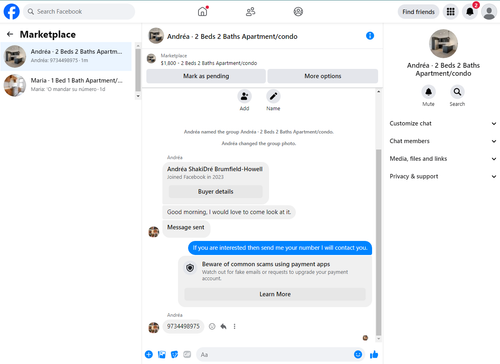Click the conversation header avatar
Image resolution: width=500 pixels, height=364 pixels.
pos(156,36)
